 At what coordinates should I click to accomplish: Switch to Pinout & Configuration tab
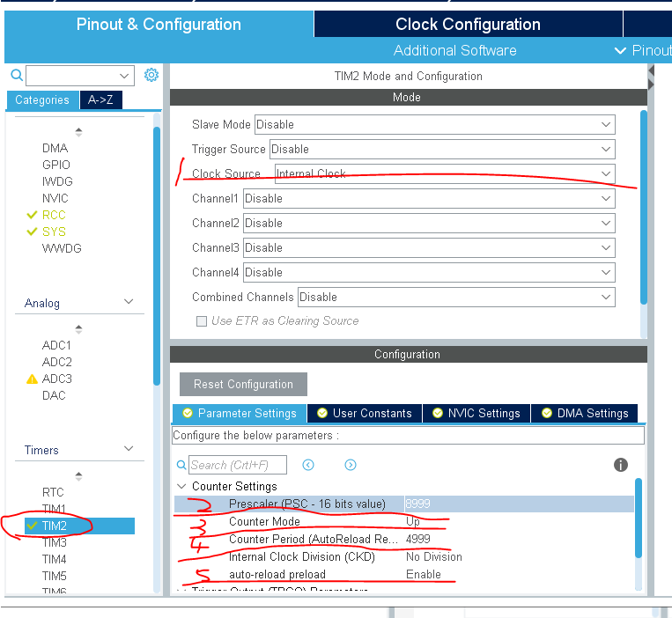point(159,24)
